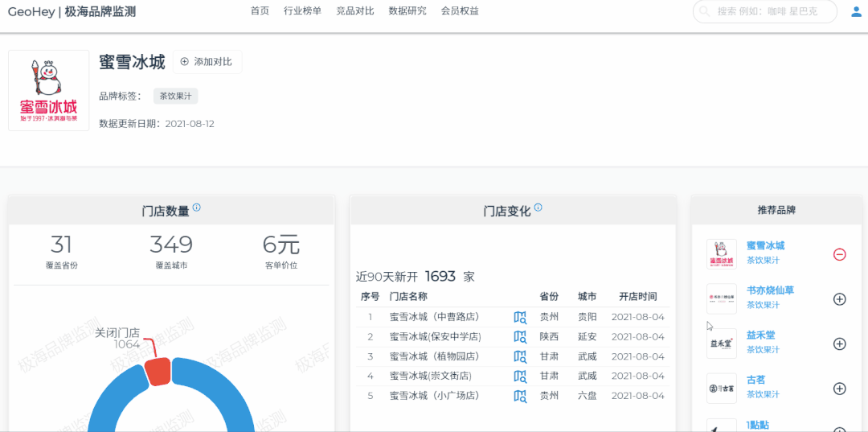The height and width of the screenshot is (432, 868).
Task: Open the 益禾堂 brand link
Action: pyautogui.click(x=760, y=335)
